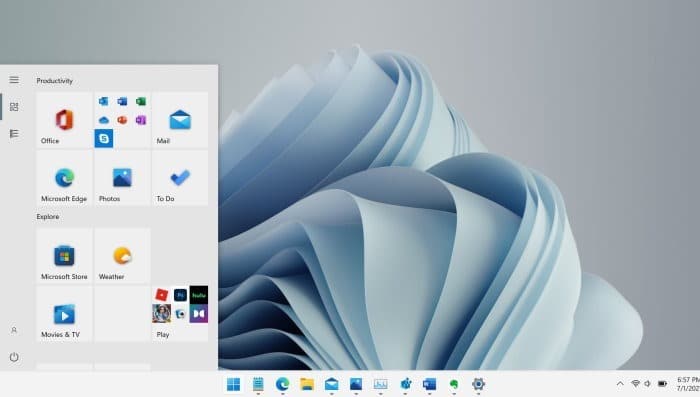The width and height of the screenshot is (700, 397).
Task: Open the OneNote small tile
Action: tap(141, 120)
